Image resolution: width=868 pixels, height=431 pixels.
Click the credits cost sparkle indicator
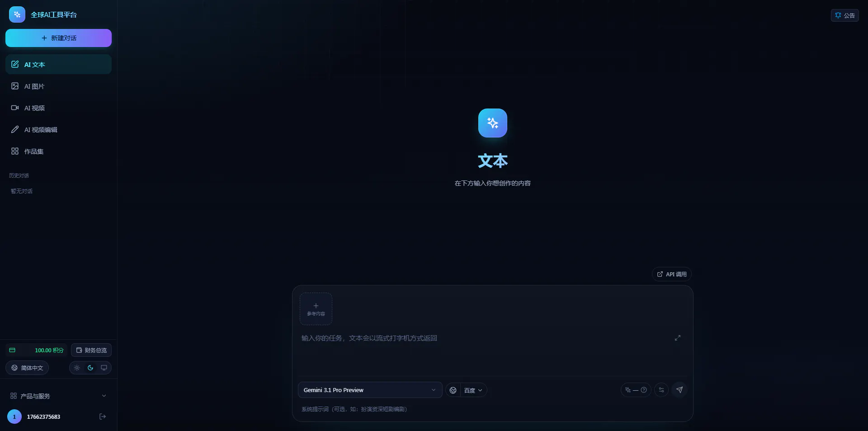point(628,390)
